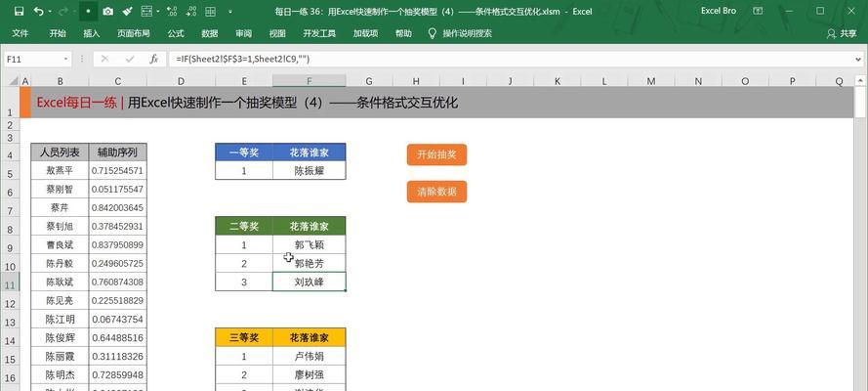Click the borders grid icon in toolbar
868x391 pixels.
coord(210,11)
